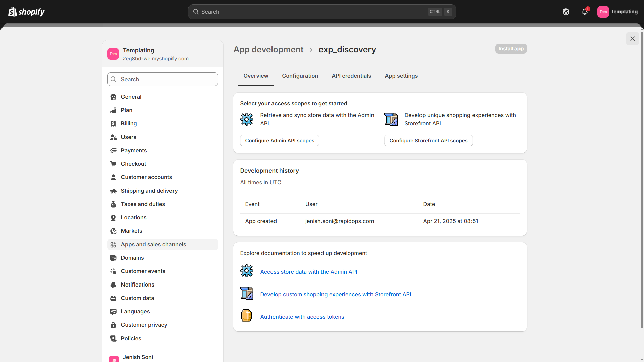Open Checkout settings
Screen dimensions: 644x362
(163, 164)
